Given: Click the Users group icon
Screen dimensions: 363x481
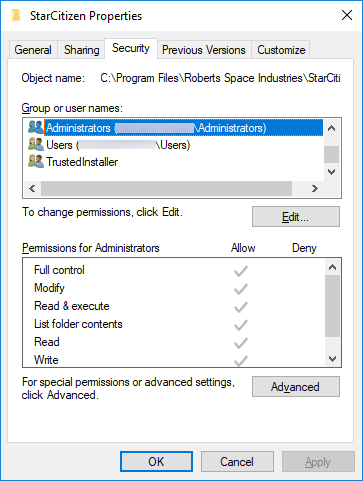Looking at the screenshot, I should click(x=36, y=145).
